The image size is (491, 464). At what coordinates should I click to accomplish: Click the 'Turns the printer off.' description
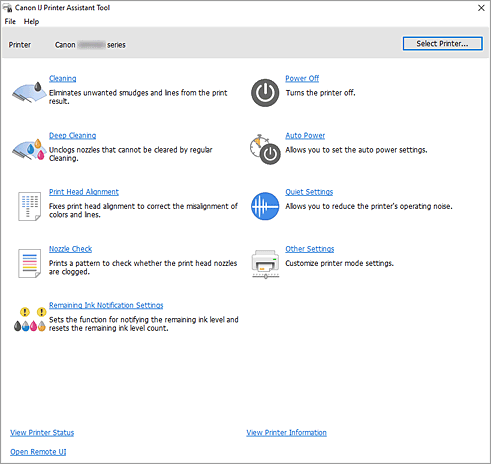(x=320, y=93)
